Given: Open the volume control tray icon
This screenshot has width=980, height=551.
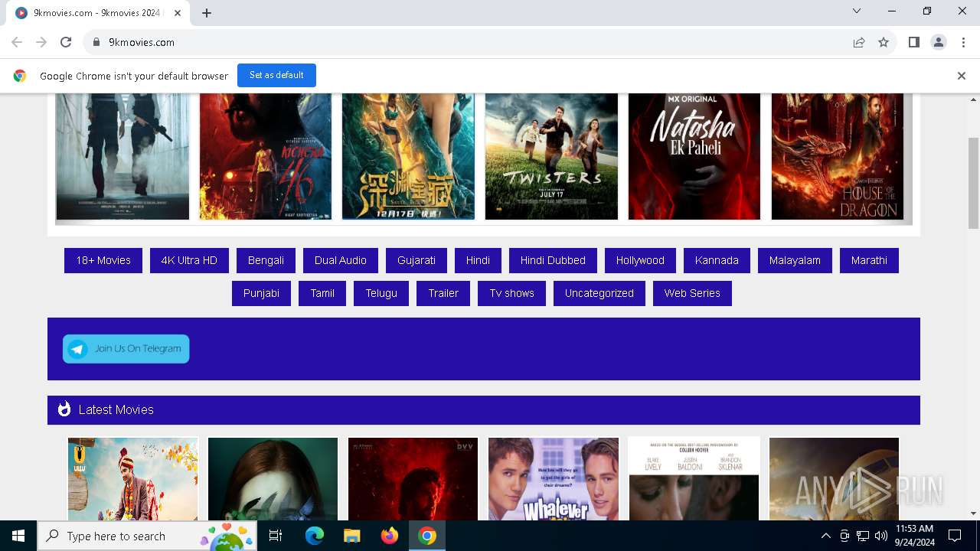Looking at the screenshot, I should tap(881, 536).
